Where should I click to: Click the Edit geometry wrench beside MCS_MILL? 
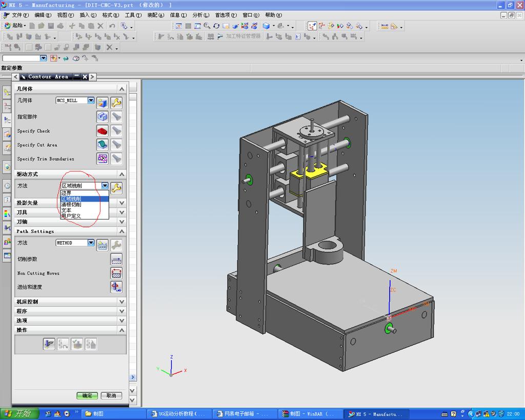click(116, 103)
